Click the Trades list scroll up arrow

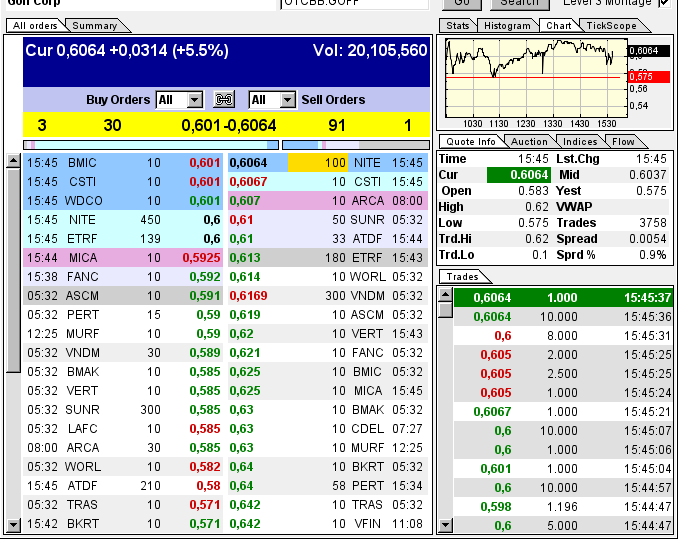[x=445, y=295]
